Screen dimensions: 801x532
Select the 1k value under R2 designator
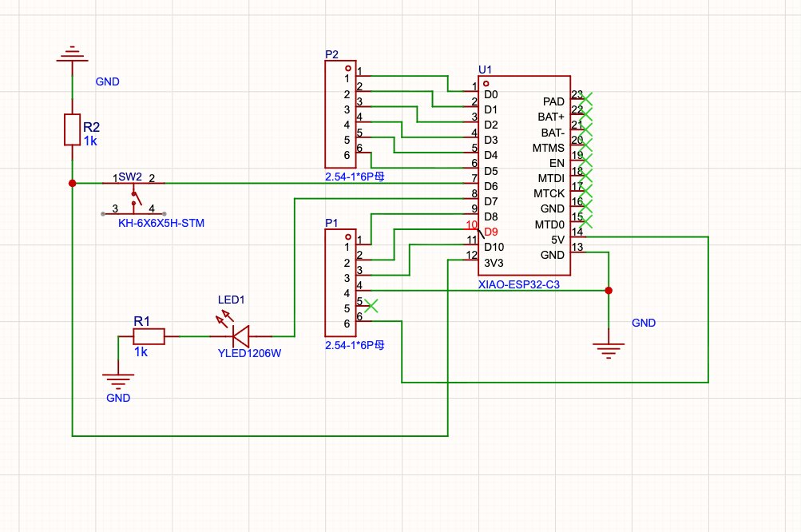[x=90, y=141]
